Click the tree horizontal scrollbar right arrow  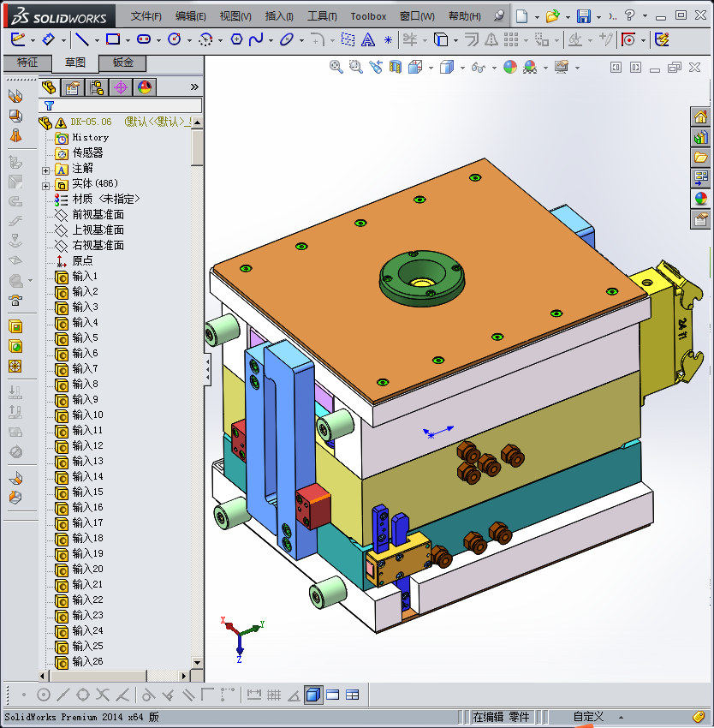click(184, 676)
